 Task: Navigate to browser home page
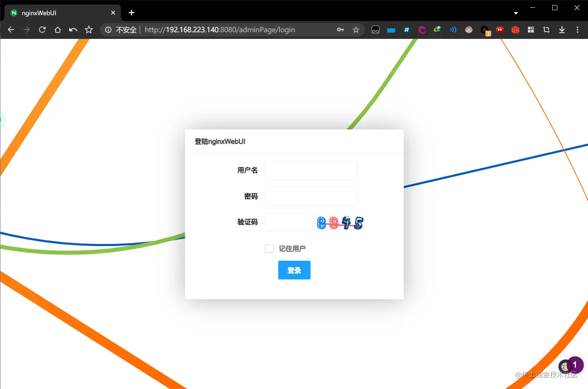58,30
